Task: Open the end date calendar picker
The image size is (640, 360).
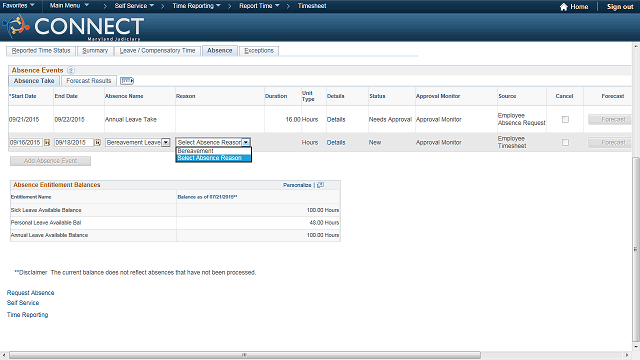Action: point(98,142)
